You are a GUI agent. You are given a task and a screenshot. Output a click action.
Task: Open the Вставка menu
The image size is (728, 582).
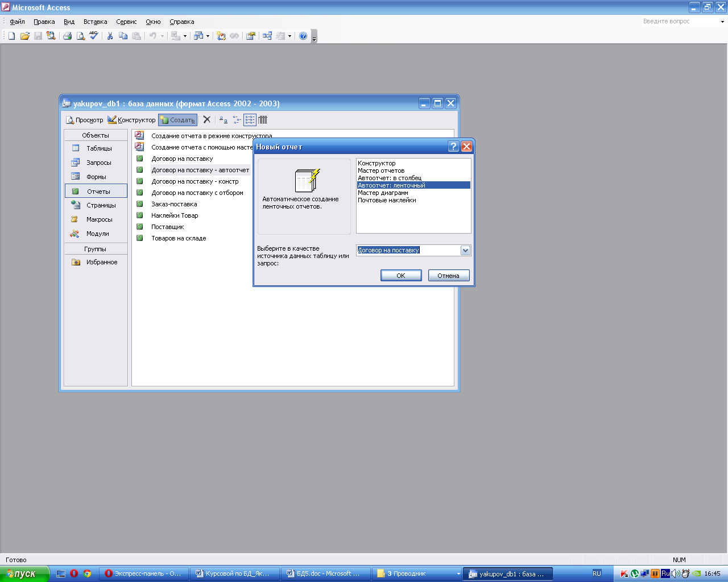[95, 22]
